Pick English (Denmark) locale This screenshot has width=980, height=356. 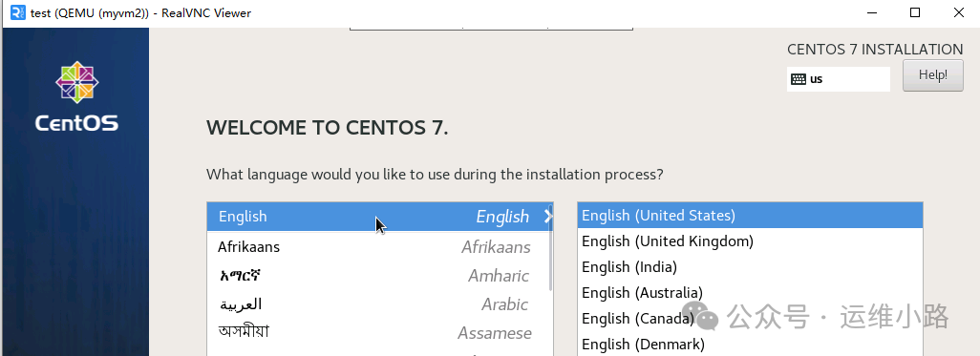[x=750, y=344]
